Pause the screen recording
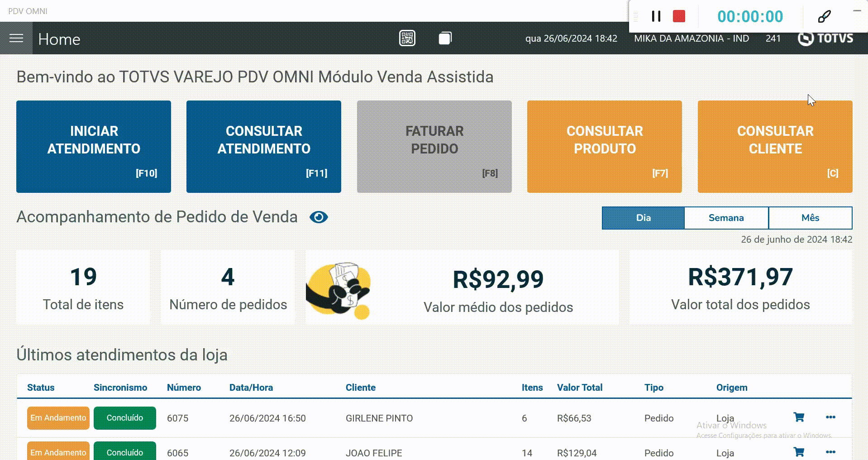 [x=656, y=17]
